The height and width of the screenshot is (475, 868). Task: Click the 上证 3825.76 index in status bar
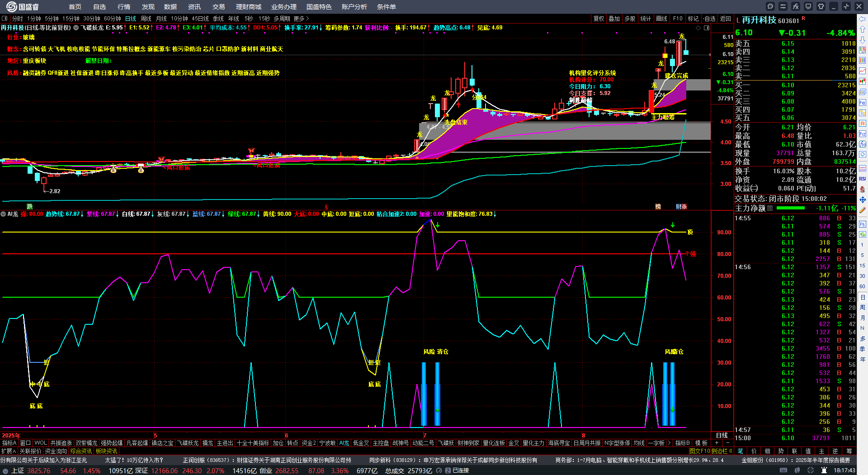coord(31,470)
